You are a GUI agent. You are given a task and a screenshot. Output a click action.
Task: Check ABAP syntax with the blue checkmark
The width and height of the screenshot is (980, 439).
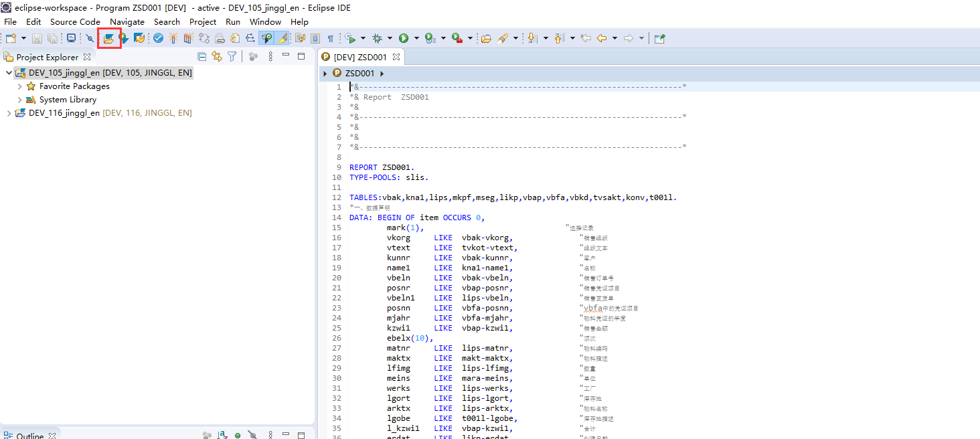158,38
